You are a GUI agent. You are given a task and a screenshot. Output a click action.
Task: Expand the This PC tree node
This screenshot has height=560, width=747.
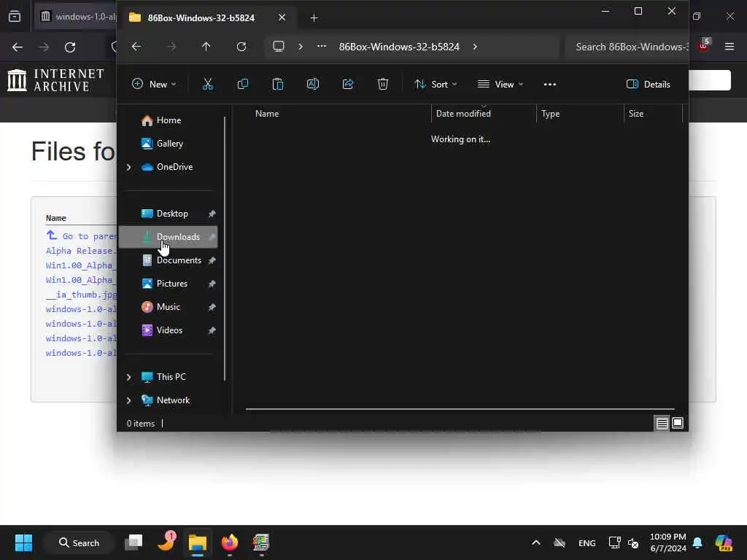click(128, 377)
